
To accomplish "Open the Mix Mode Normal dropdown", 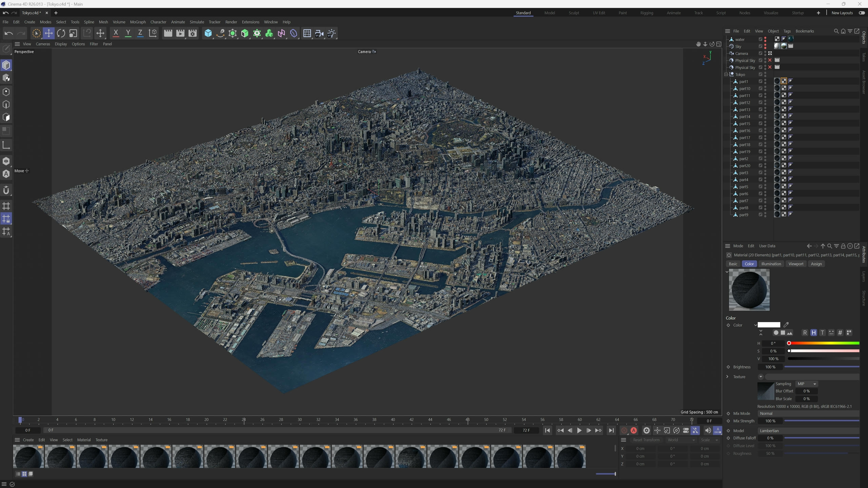I will 808,413.
